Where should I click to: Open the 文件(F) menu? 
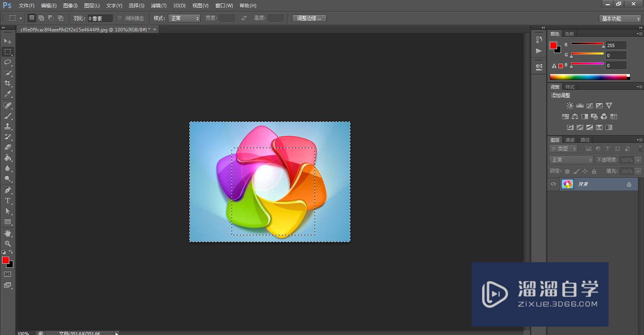(27, 6)
